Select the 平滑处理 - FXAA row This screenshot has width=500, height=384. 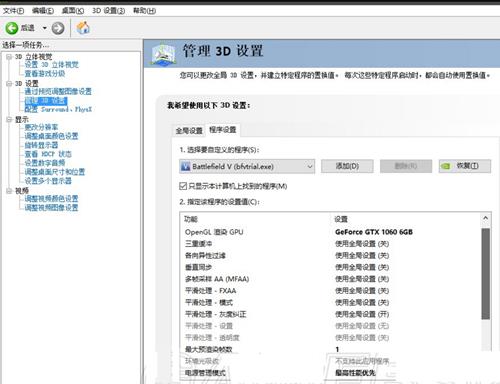330,291
